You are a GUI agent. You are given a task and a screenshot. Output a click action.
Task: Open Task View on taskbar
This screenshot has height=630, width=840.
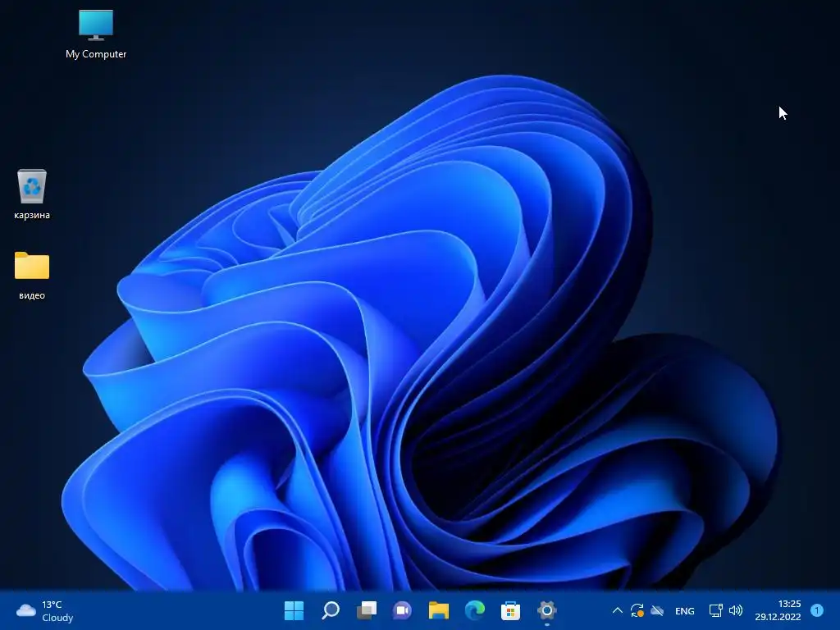tap(367, 610)
